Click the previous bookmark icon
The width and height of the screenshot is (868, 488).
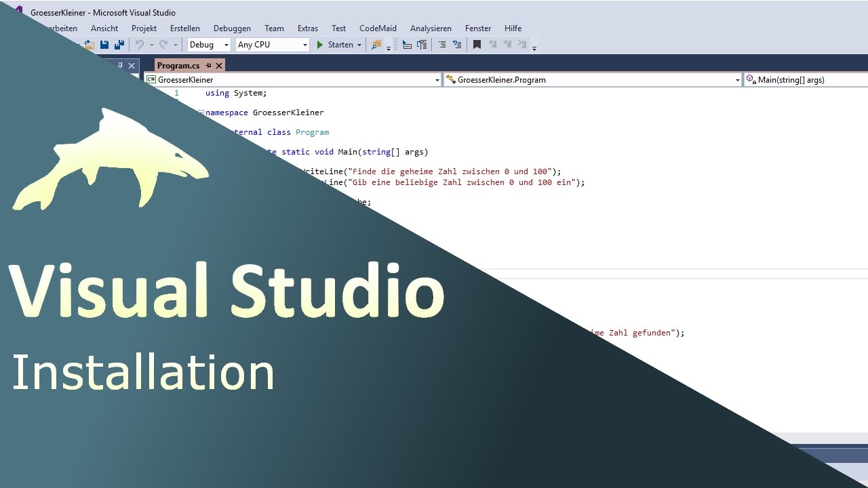492,45
